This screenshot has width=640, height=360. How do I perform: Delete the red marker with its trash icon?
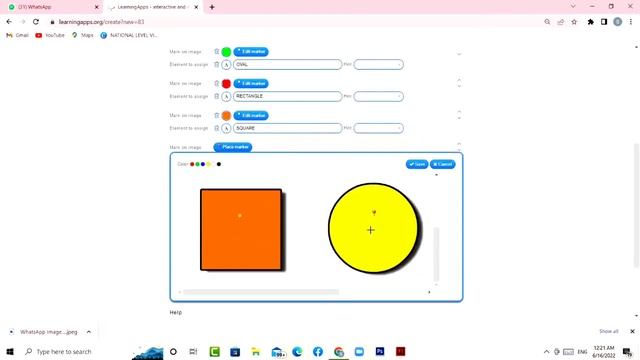pyautogui.click(x=217, y=83)
